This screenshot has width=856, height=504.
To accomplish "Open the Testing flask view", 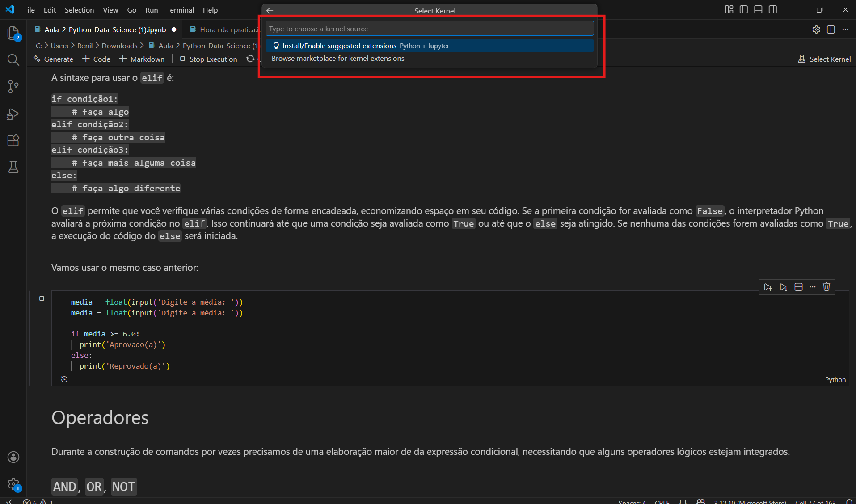I will [x=13, y=168].
